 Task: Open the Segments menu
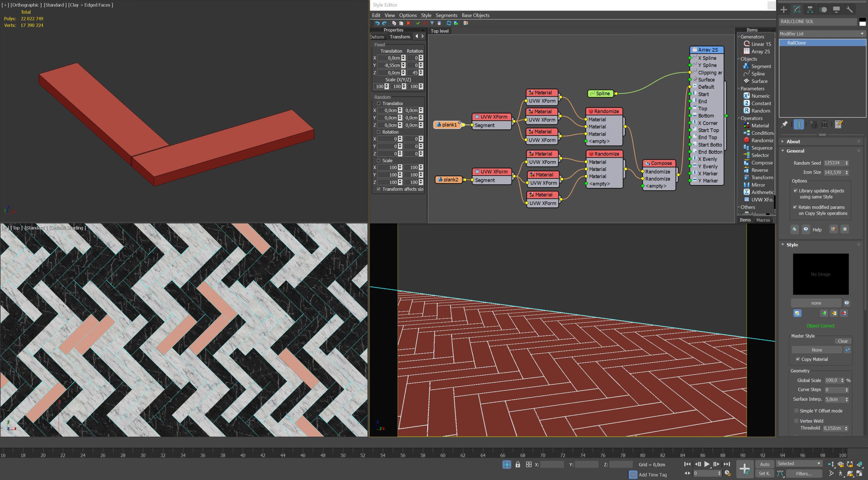click(446, 15)
